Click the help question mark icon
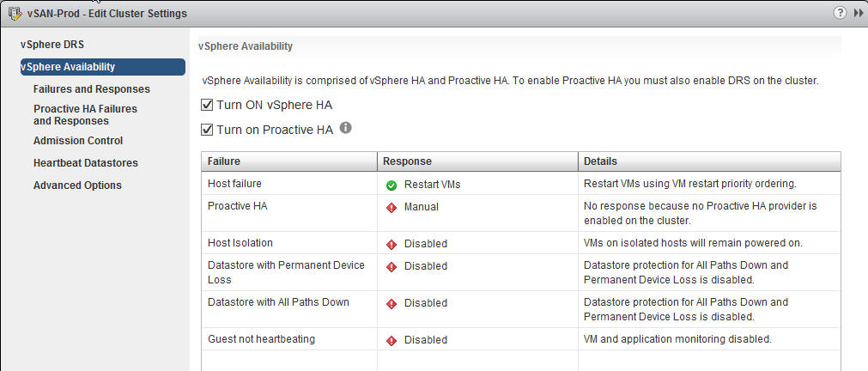868x371 pixels. tap(840, 13)
